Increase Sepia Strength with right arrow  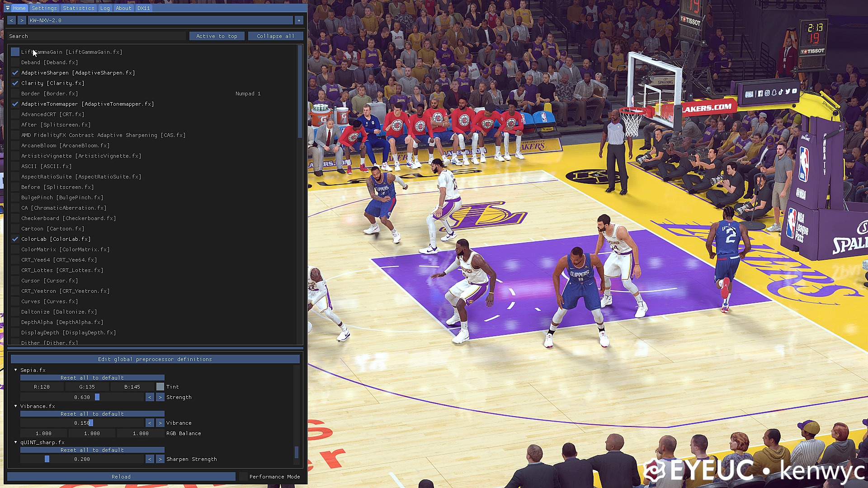point(160,397)
